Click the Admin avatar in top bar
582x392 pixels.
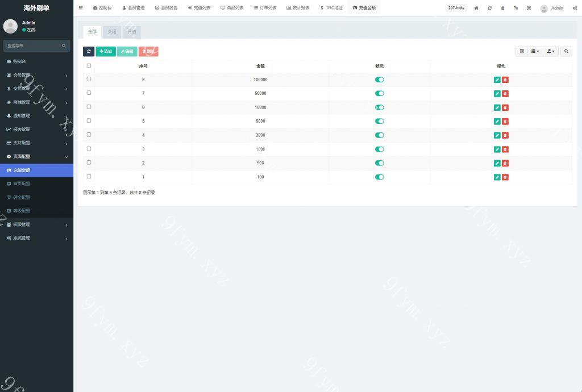(544, 9)
